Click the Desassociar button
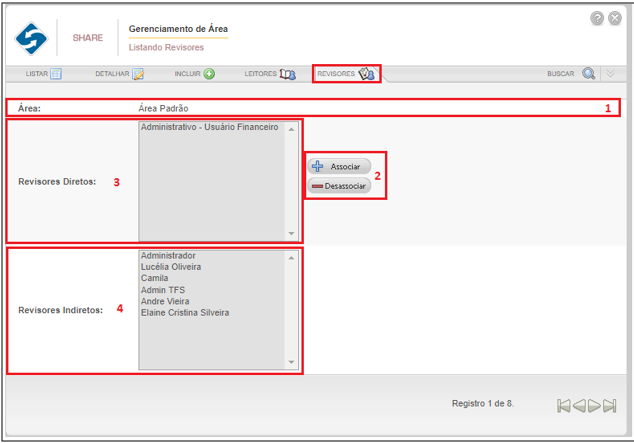 [339, 186]
